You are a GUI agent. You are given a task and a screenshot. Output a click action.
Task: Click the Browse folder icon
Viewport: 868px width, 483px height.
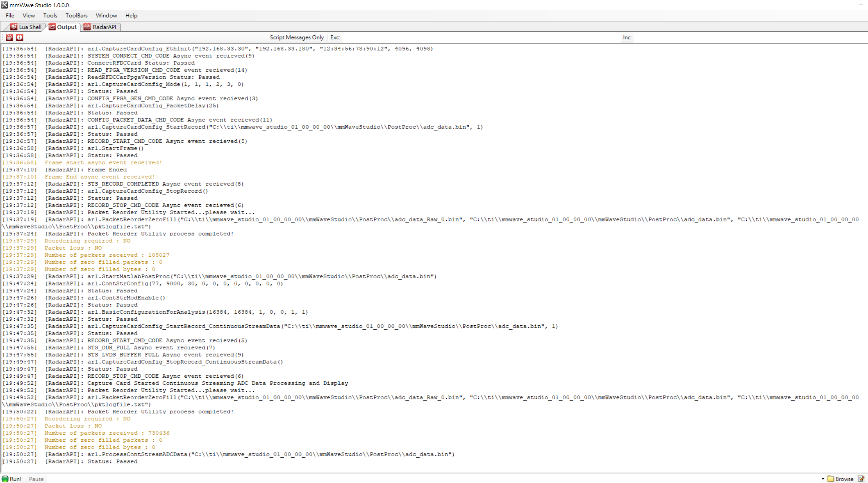[831, 479]
